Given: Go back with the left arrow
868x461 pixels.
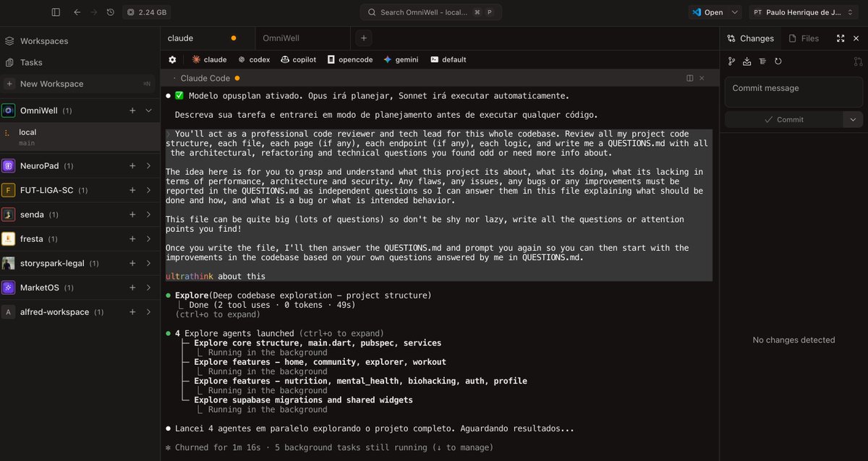Looking at the screenshot, I should pyautogui.click(x=77, y=12).
